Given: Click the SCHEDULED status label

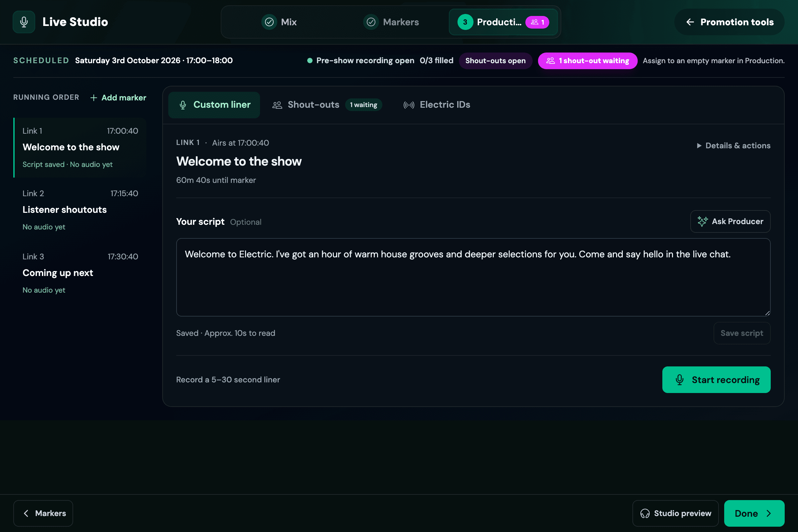Looking at the screenshot, I should pos(41,61).
